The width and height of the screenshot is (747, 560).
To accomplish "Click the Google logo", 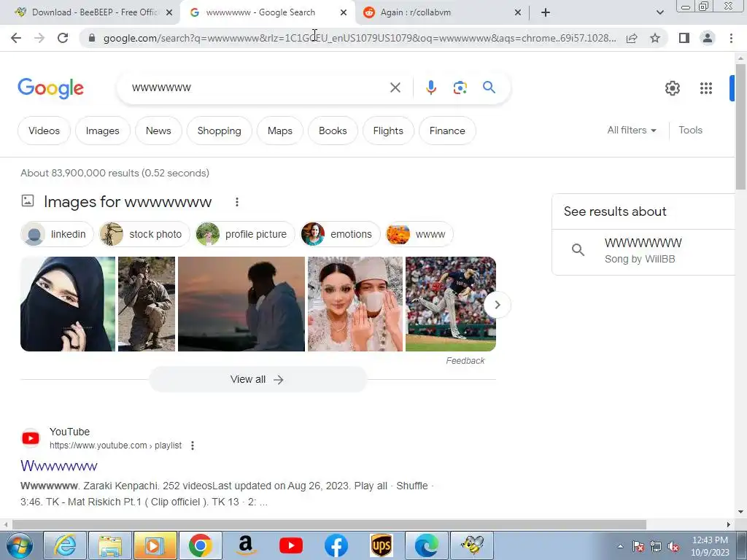I will (x=50, y=88).
